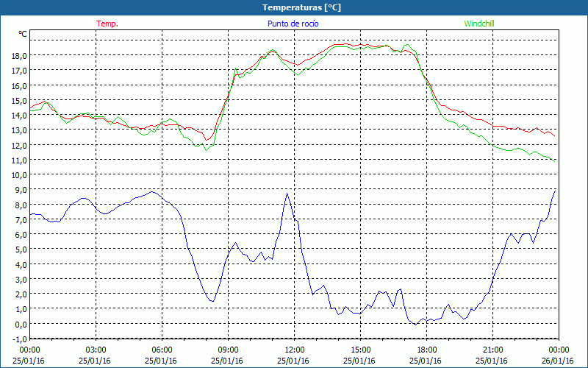Click the 3,0 y-axis value
This screenshot has width=588, height=368.
coord(23,280)
